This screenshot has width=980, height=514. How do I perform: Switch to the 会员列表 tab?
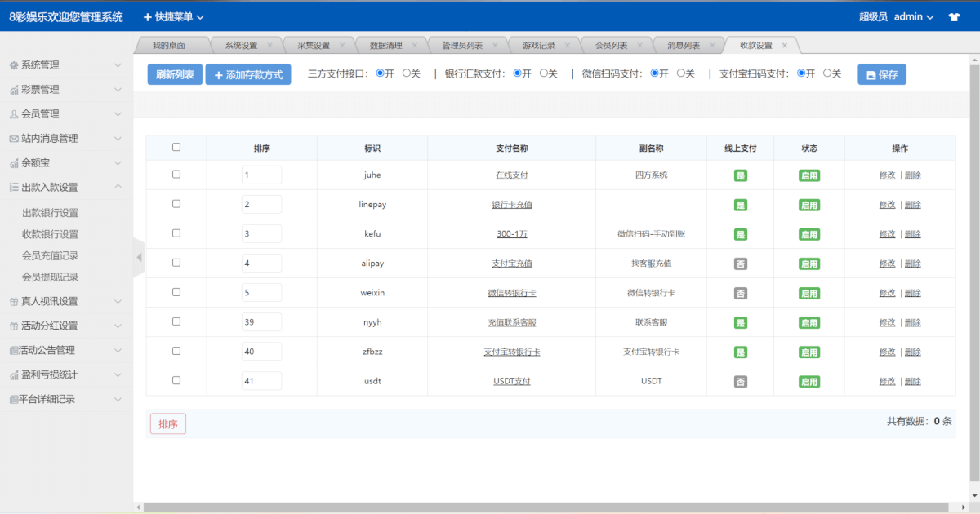tap(611, 46)
